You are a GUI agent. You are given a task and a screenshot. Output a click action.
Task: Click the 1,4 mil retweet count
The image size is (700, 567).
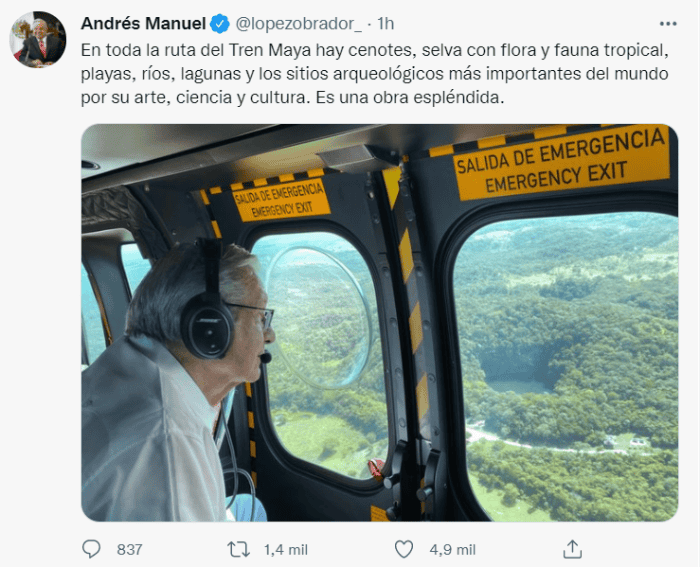coord(286,550)
